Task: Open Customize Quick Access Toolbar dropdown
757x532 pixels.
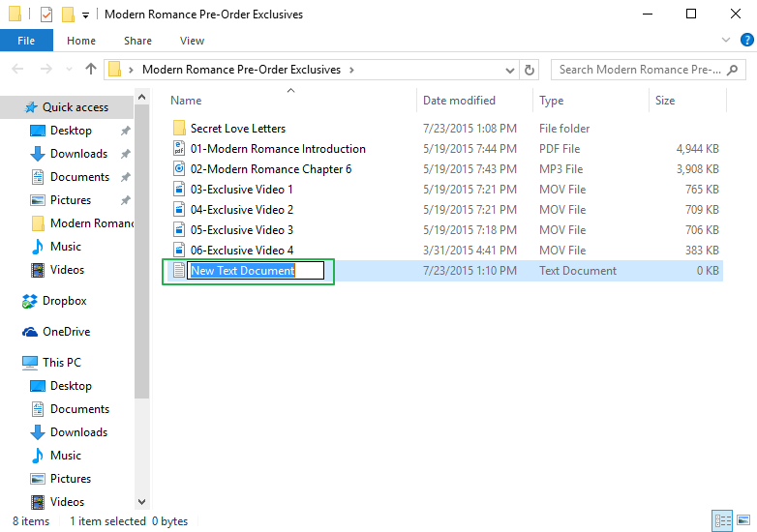Action: [86, 15]
